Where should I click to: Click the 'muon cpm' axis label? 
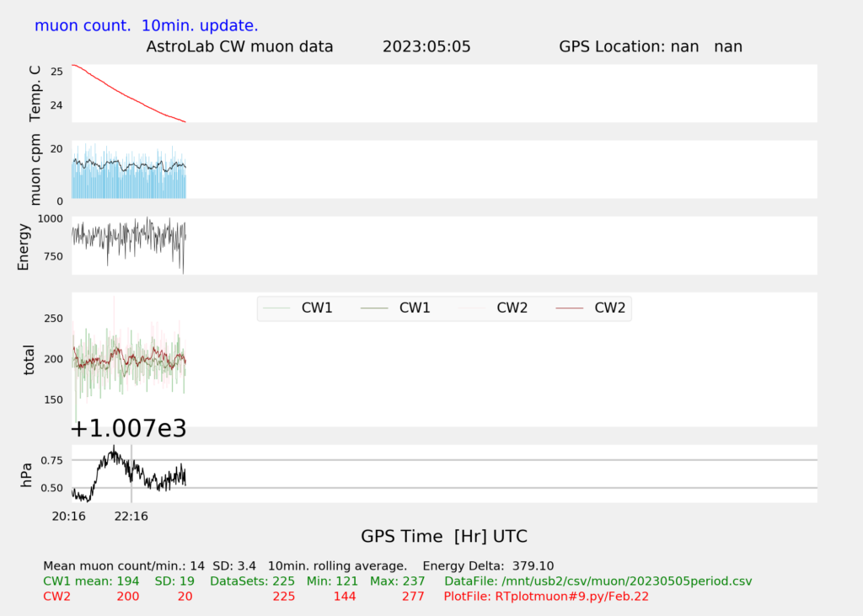click(35, 169)
